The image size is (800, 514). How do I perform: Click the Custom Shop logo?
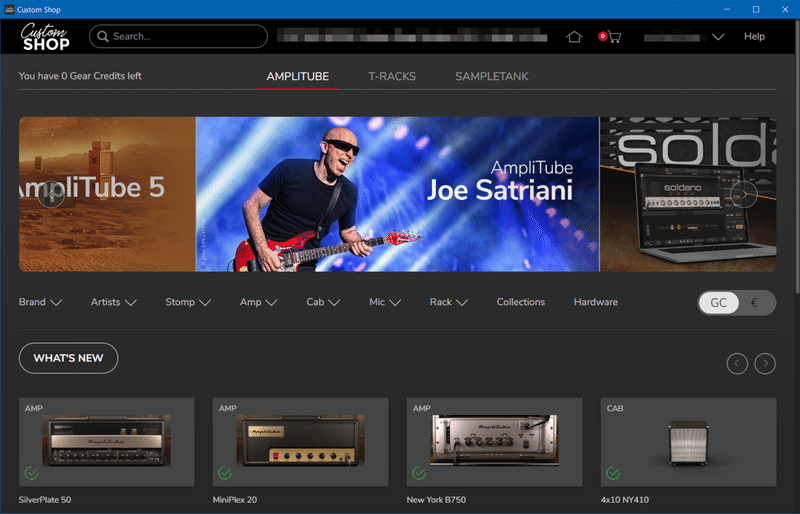tap(45, 36)
